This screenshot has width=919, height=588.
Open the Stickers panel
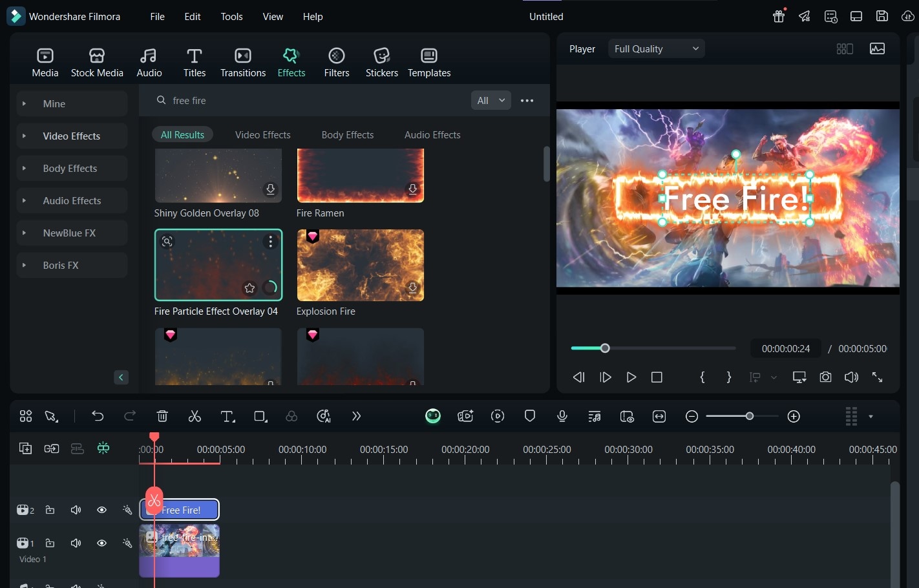pos(382,63)
